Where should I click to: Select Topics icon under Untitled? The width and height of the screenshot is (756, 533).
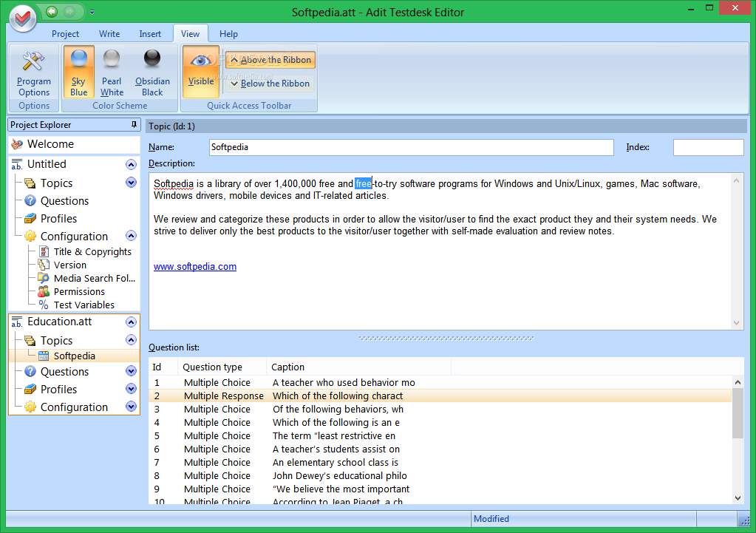(30, 183)
